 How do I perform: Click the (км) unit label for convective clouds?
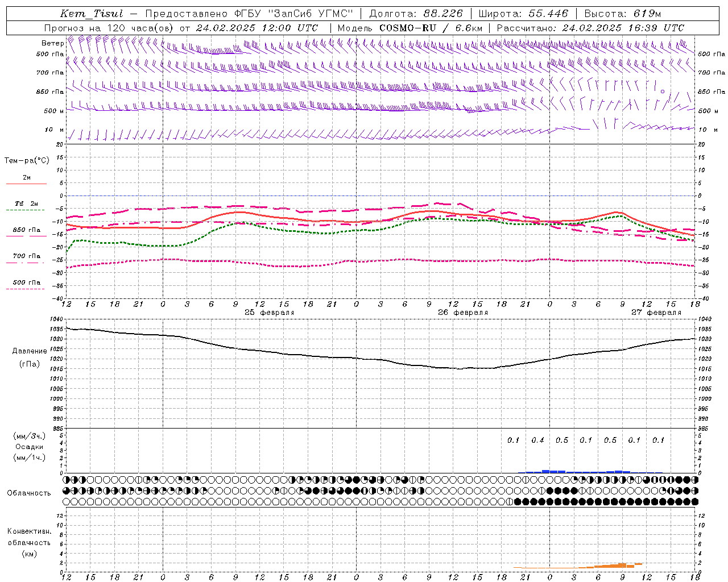coord(30,554)
